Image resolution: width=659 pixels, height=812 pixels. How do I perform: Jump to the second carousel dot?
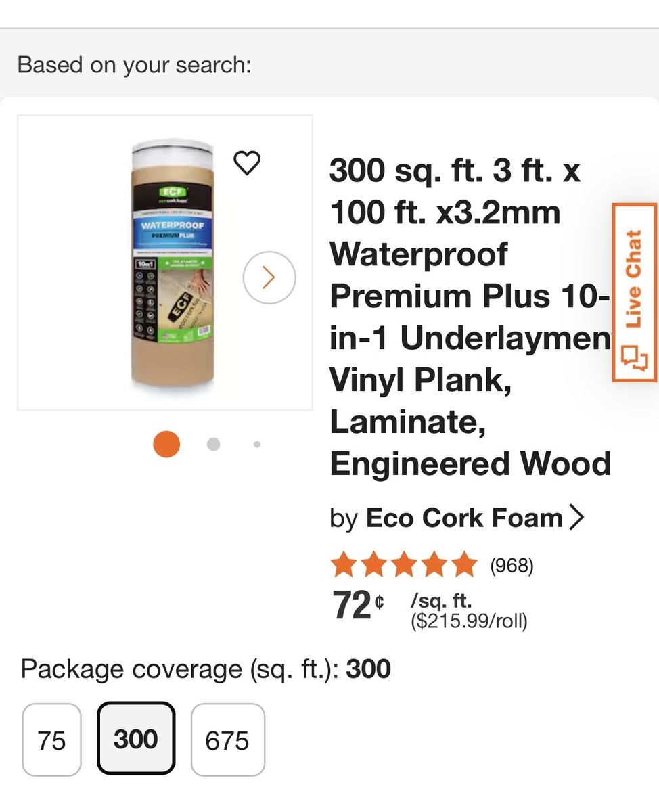(x=213, y=445)
